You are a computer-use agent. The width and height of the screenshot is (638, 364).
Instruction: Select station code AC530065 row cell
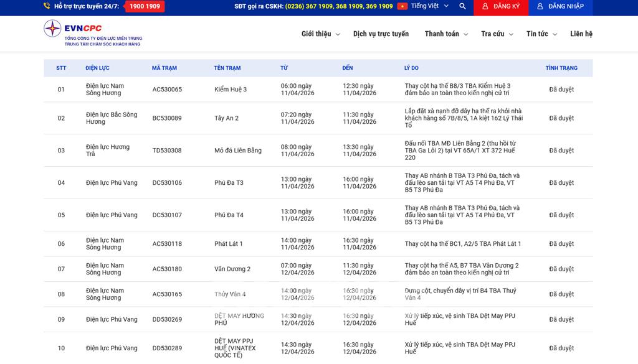pyautogui.click(x=167, y=90)
